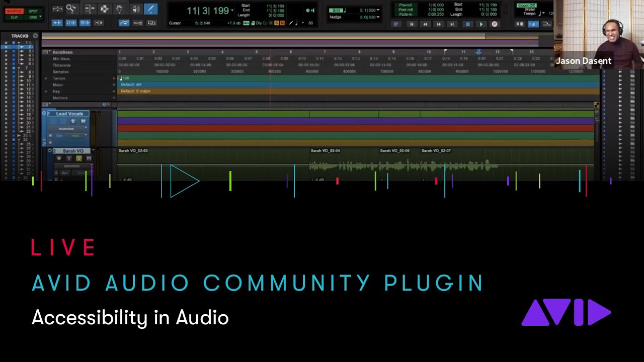Click the horizontal zoom arrows icon
This screenshot has height=362, width=644.
coord(57,9)
